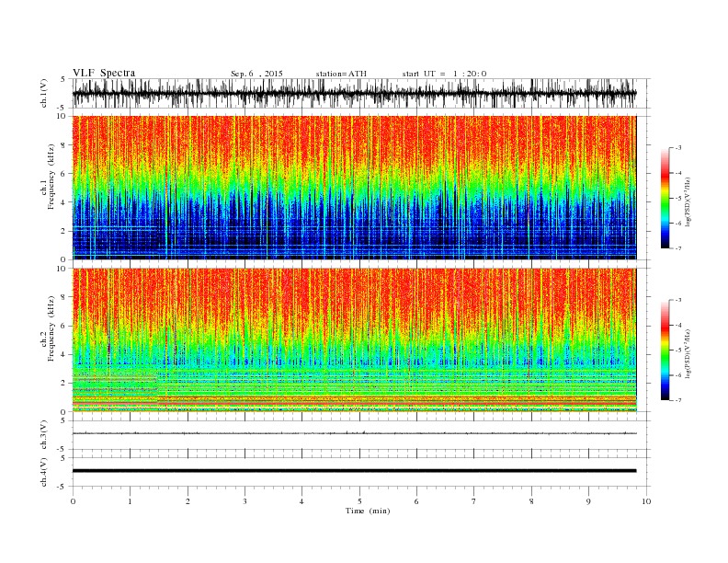The width and height of the screenshot is (728, 563).
Task: Click the "station=ATH" header label
Action: click(341, 74)
